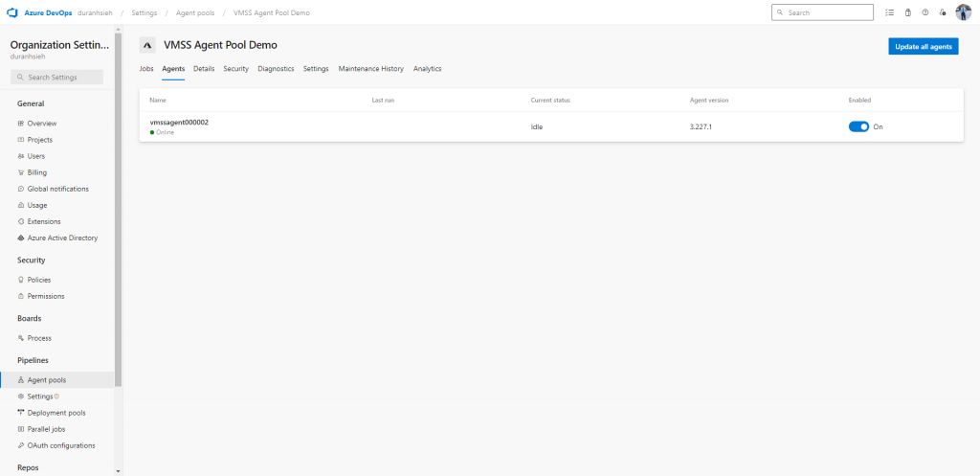This screenshot has width=980, height=476.
Task: Open the work items checklist icon
Action: coord(889,12)
